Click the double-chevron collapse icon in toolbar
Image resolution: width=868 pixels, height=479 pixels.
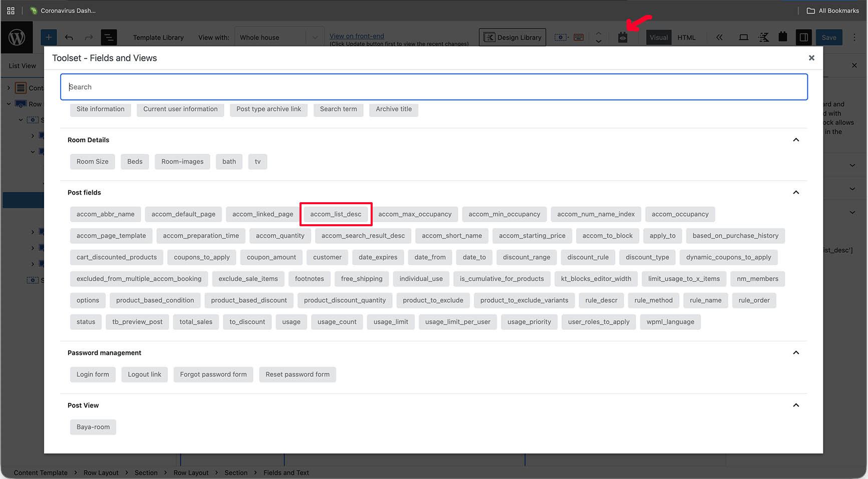coord(719,37)
